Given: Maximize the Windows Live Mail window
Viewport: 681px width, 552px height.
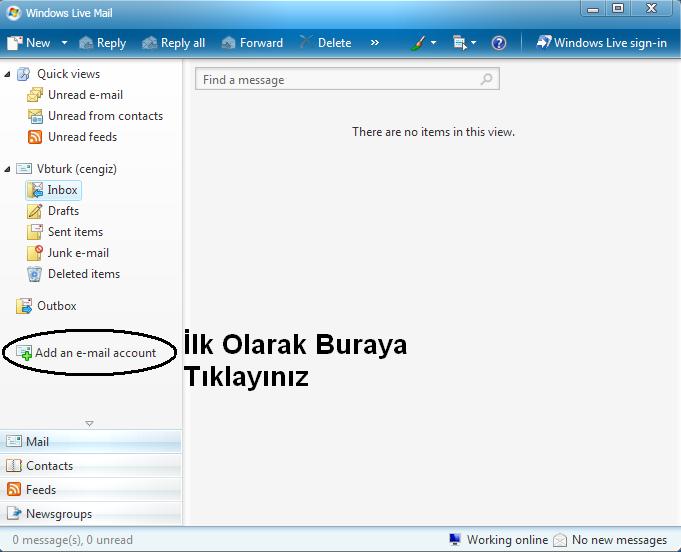Looking at the screenshot, I should [x=618, y=8].
